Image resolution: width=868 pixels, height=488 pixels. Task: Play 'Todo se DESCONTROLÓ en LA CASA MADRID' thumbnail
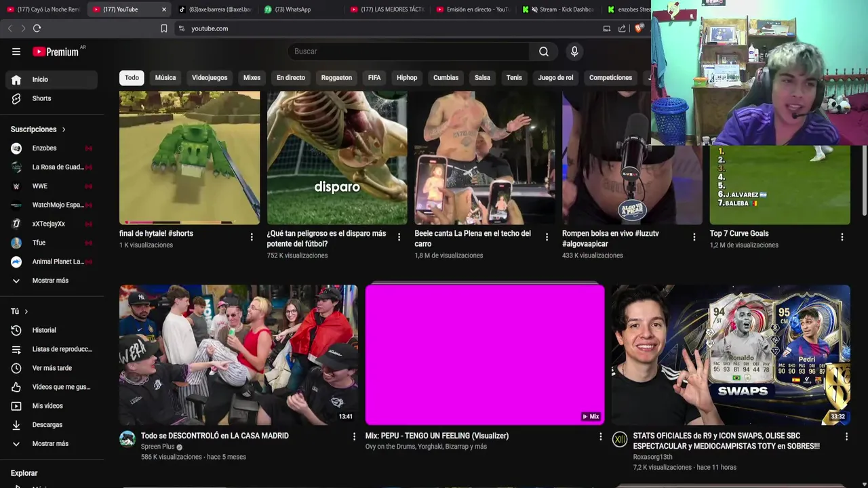(239, 355)
